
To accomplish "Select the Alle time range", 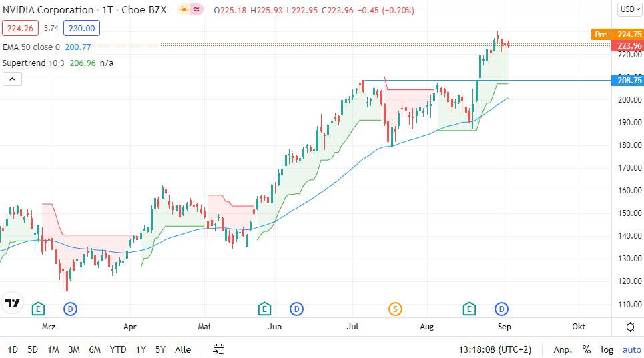I will click(183, 350).
